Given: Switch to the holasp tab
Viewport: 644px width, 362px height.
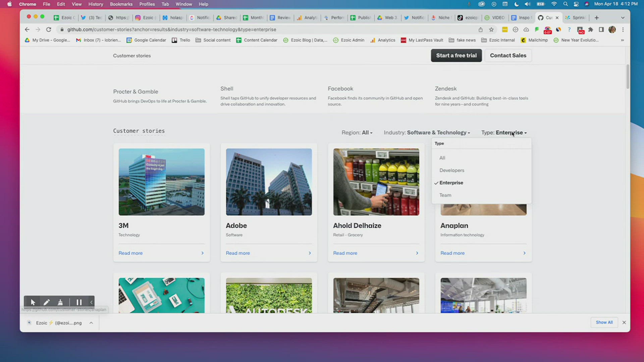Looking at the screenshot, I should (x=173, y=18).
